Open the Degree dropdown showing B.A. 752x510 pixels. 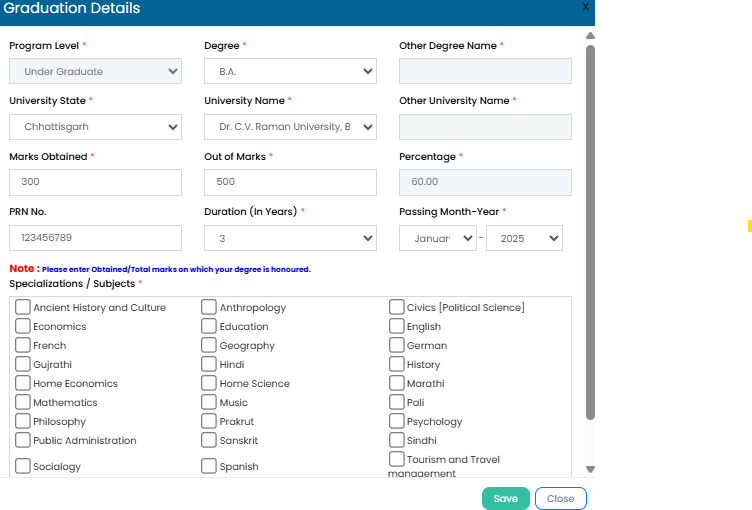point(290,71)
